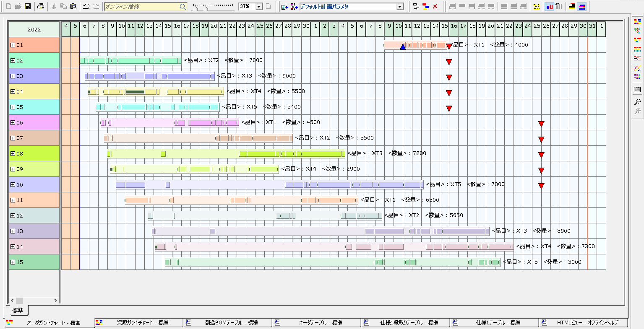Toggle the highlighted bar chart display button
Viewport: 644px width, 329px height.
pyautogui.click(x=549, y=6)
